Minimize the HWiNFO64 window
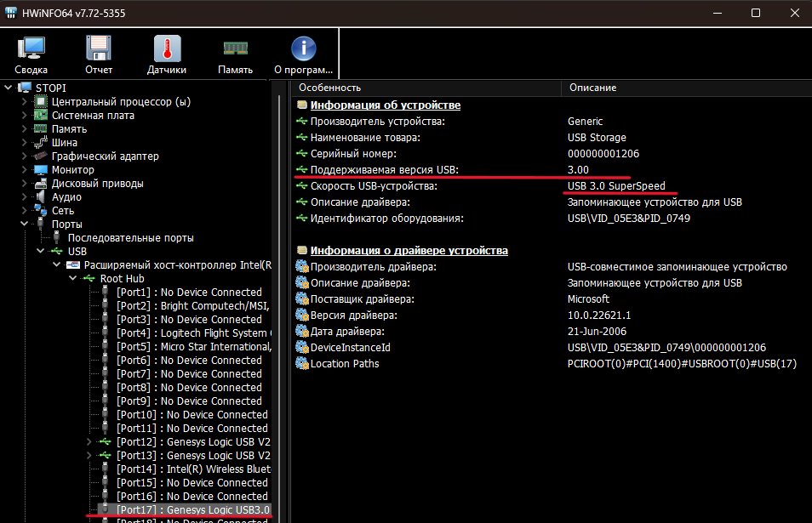This screenshot has height=523, width=812. point(718,13)
